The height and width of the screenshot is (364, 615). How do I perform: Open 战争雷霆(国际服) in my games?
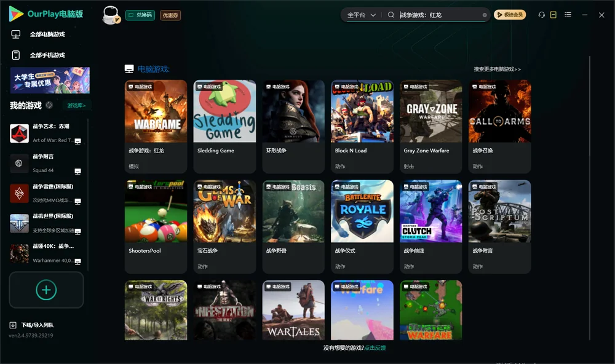click(x=46, y=193)
